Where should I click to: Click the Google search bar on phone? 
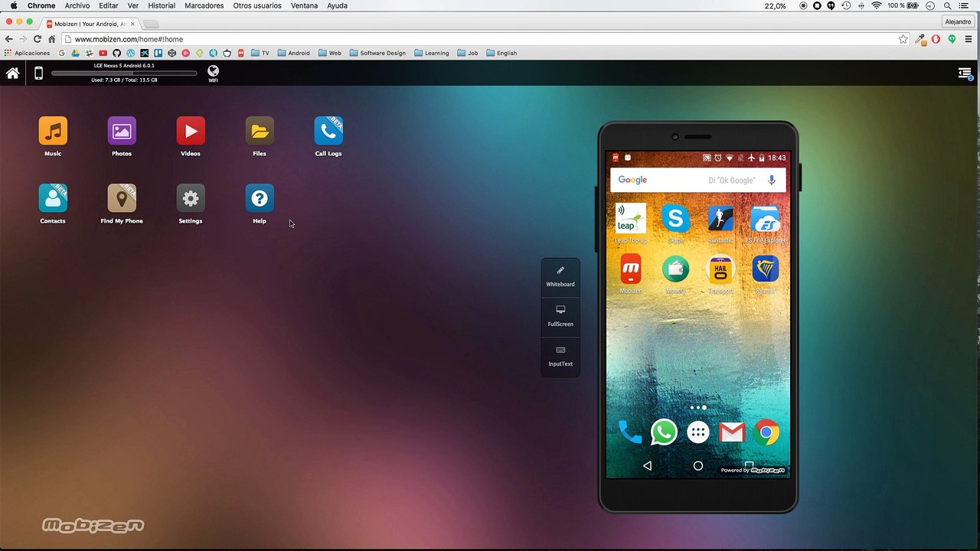coord(697,180)
